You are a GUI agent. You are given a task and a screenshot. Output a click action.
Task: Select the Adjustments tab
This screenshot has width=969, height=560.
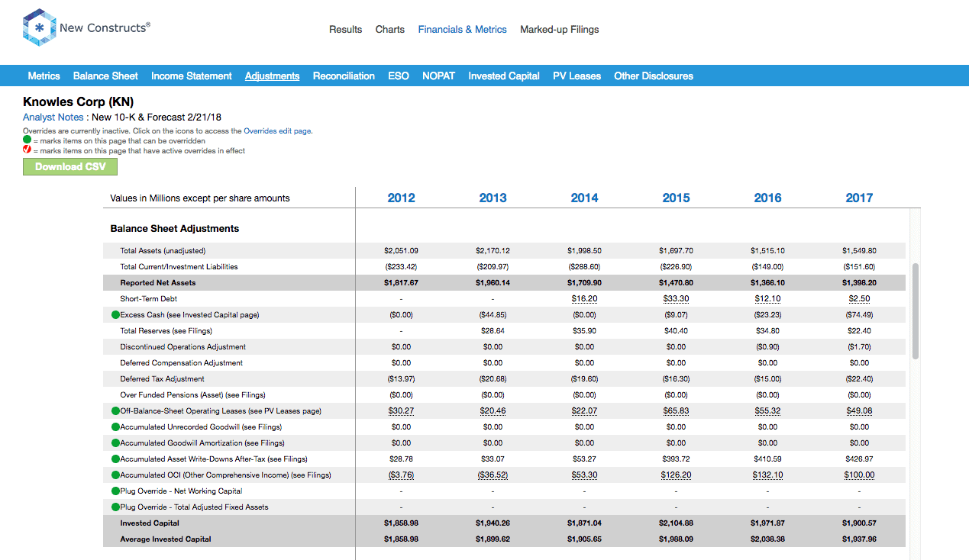273,76
